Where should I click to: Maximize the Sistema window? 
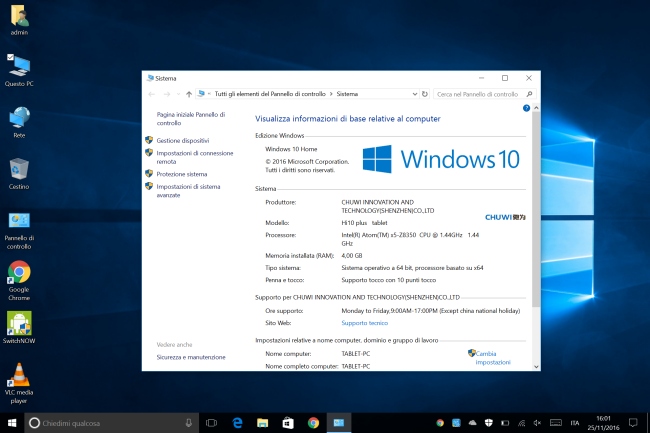(x=505, y=78)
